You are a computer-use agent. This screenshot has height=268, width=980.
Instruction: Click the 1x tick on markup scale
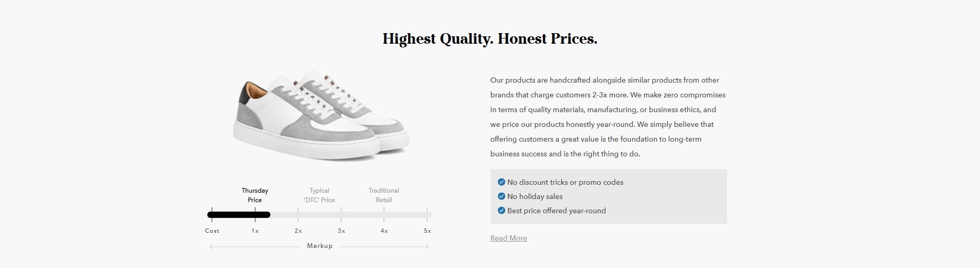(x=255, y=231)
